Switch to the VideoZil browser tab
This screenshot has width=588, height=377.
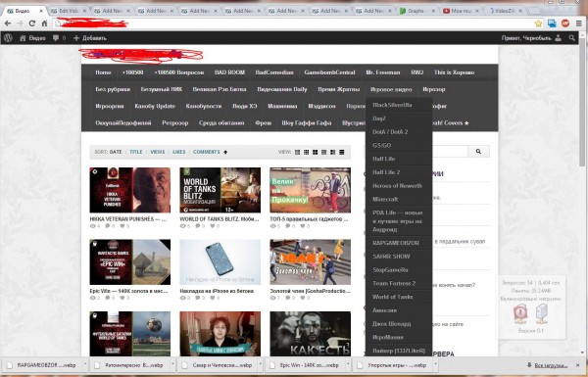pos(505,11)
